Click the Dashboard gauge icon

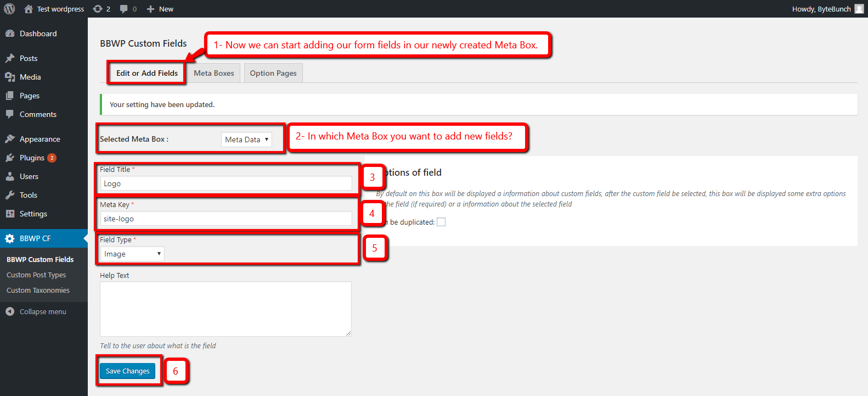10,34
